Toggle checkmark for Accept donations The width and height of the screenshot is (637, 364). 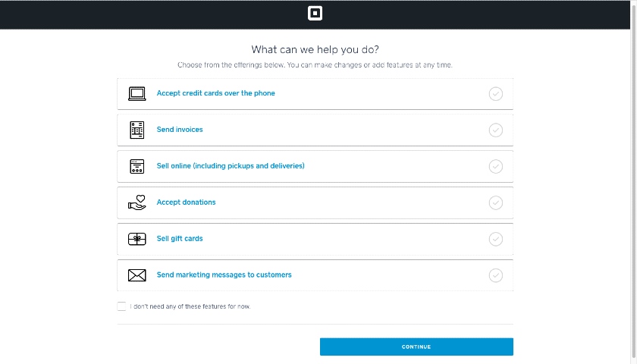[496, 202]
